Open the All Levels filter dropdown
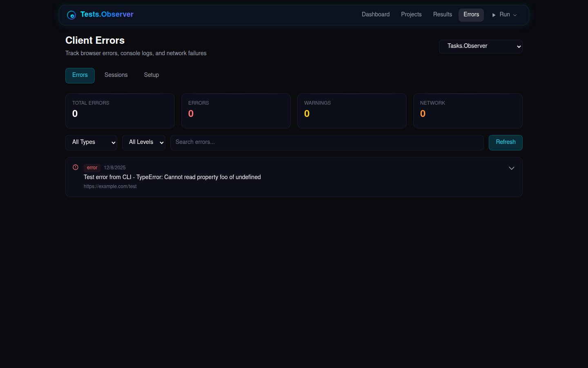Screen dimensions: 588x368 [144, 142]
